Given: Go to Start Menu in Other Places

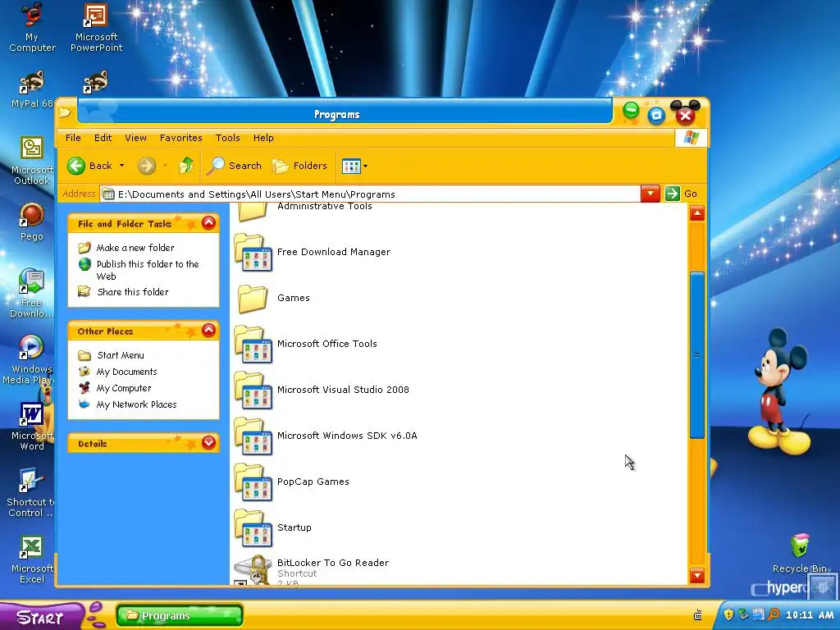Looking at the screenshot, I should coord(121,355).
